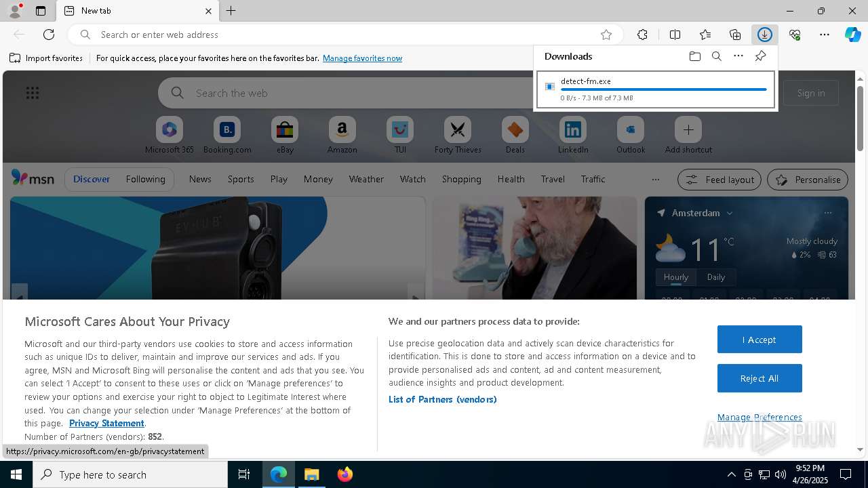868x488 pixels.
Task: Select the Discover tab
Action: click(92, 179)
